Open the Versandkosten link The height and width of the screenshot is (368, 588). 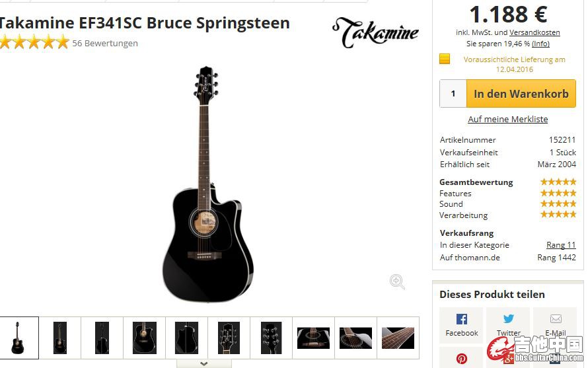(534, 32)
